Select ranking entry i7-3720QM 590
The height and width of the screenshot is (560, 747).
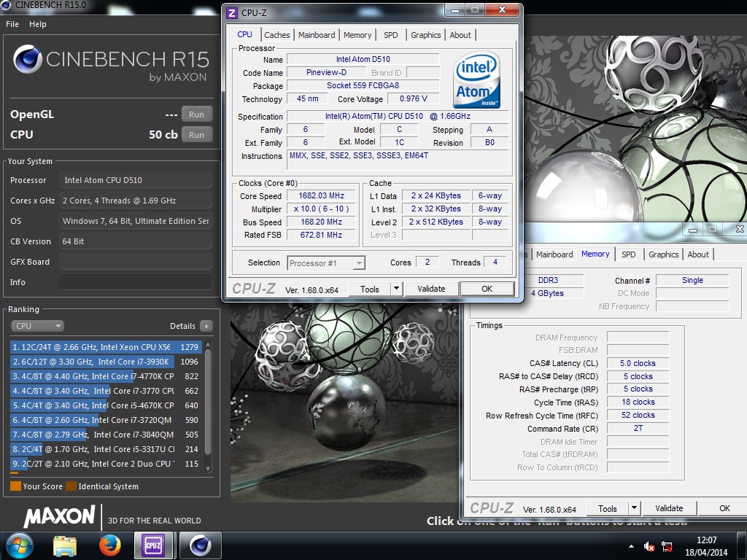[106, 420]
